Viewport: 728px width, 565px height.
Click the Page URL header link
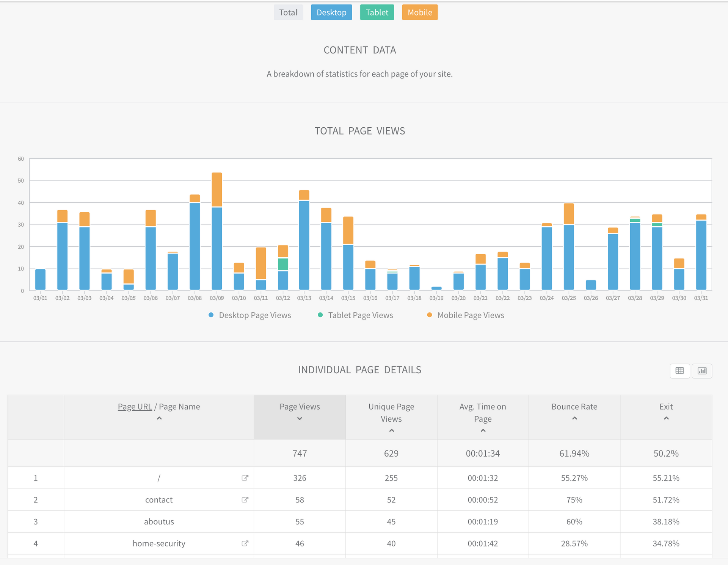(x=135, y=407)
